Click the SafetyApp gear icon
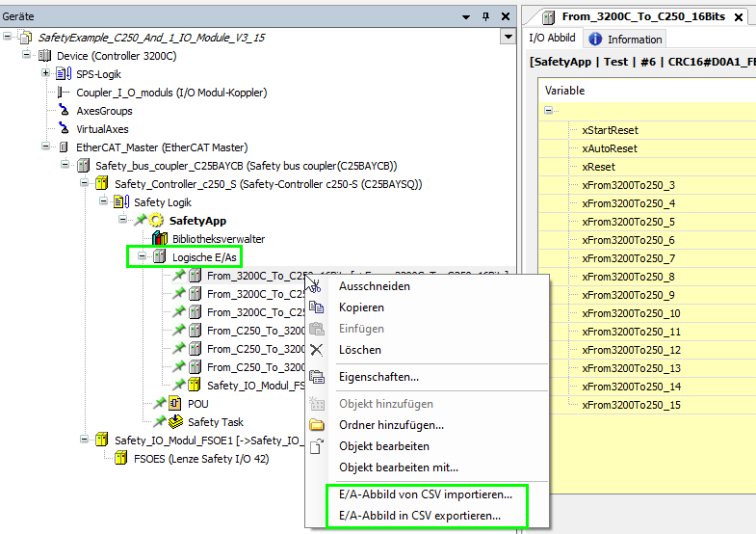756x534 pixels. [156, 221]
